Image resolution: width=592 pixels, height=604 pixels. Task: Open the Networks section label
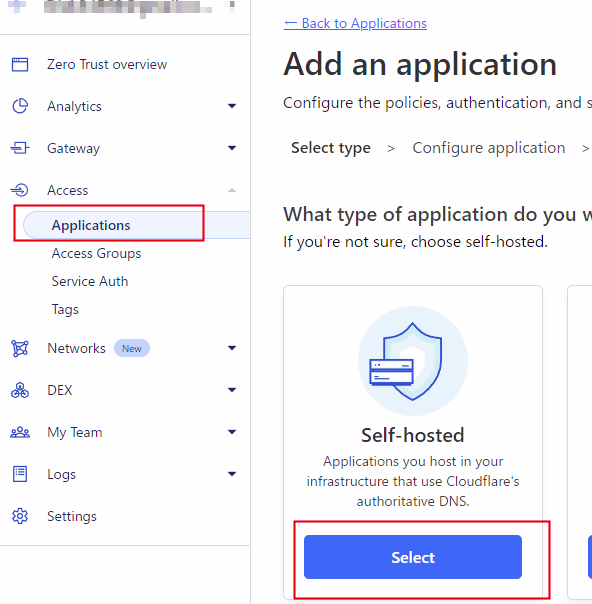pos(76,348)
